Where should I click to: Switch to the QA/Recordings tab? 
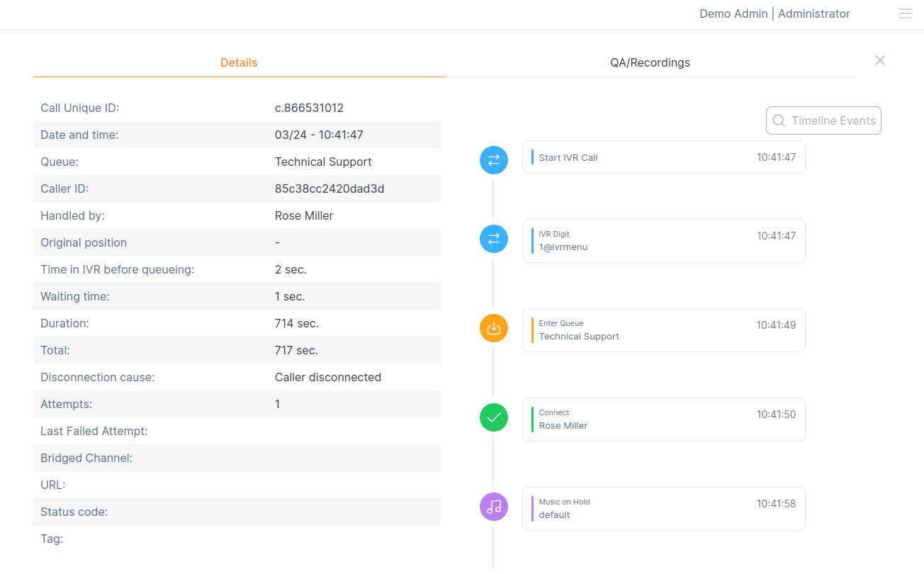pyautogui.click(x=650, y=62)
